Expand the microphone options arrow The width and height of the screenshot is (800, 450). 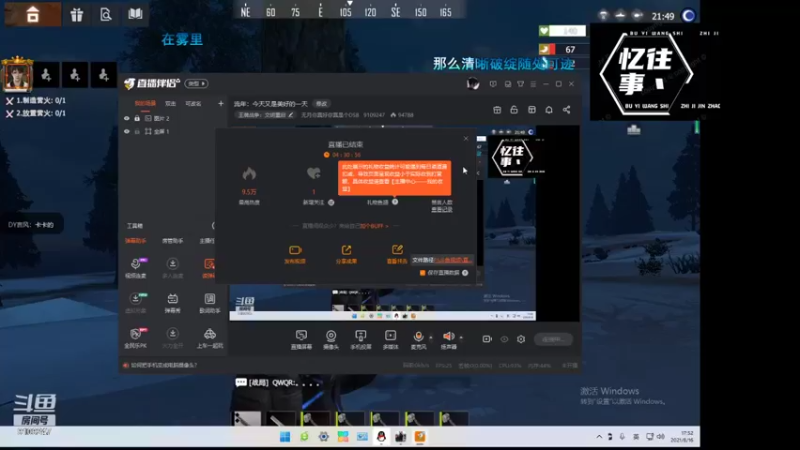tap(431, 337)
